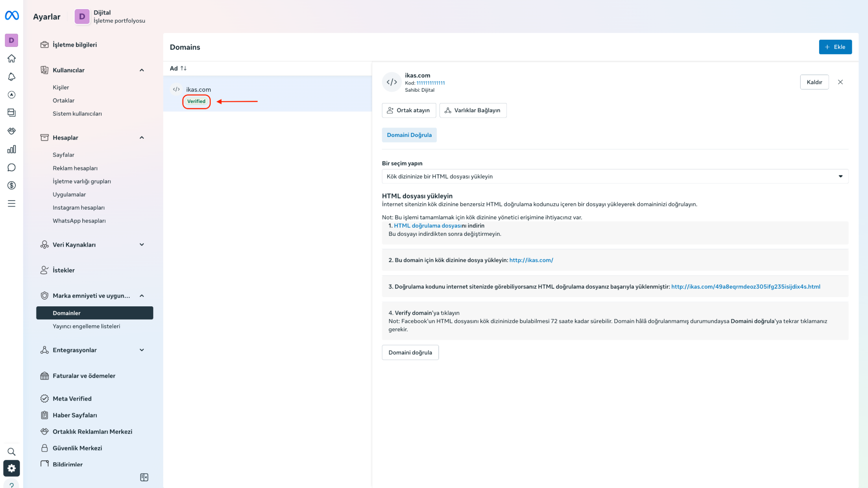
Task: Select the Domaini Doğrula tab
Action: click(409, 135)
